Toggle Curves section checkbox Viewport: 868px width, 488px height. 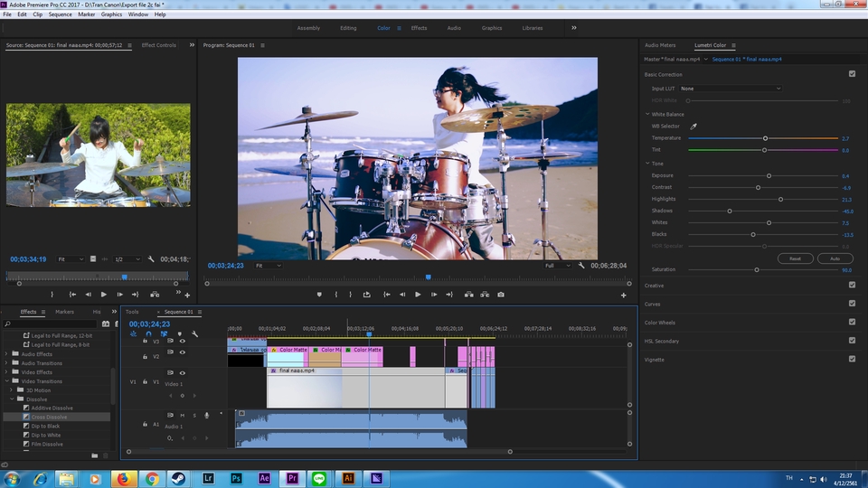[x=852, y=304]
